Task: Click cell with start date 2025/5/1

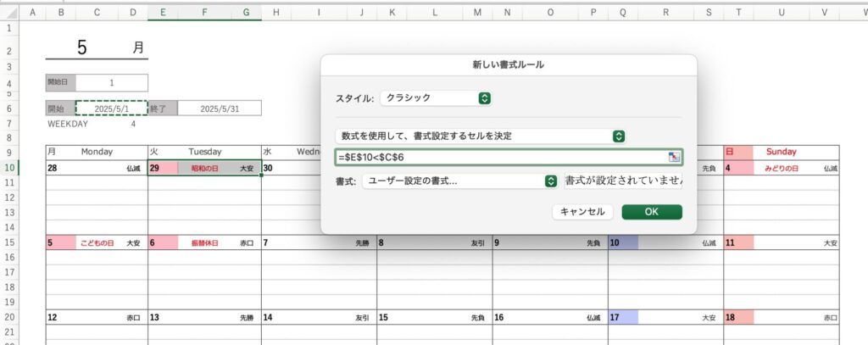Action: pos(111,109)
